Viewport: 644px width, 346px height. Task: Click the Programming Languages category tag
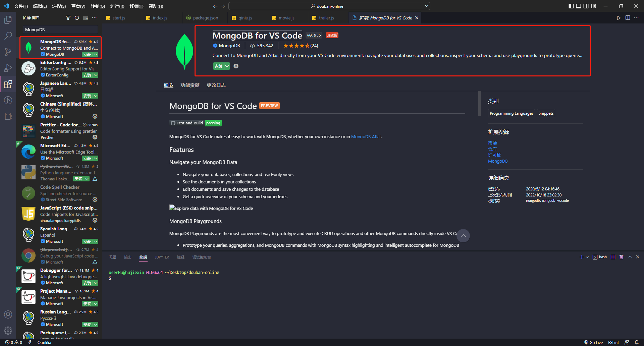pyautogui.click(x=511, y=113)
